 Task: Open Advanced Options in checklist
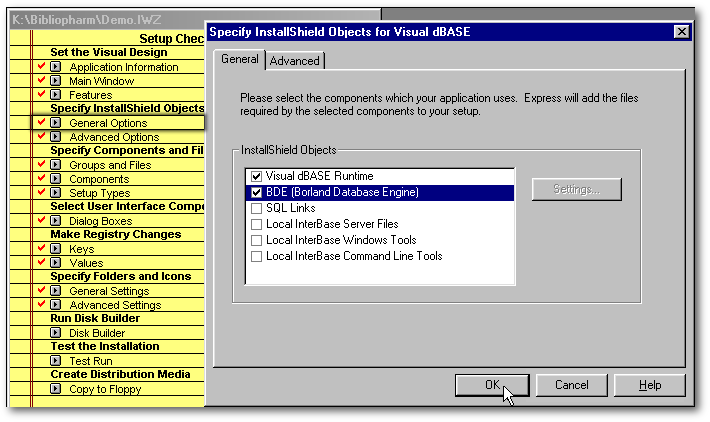[114, 137]
